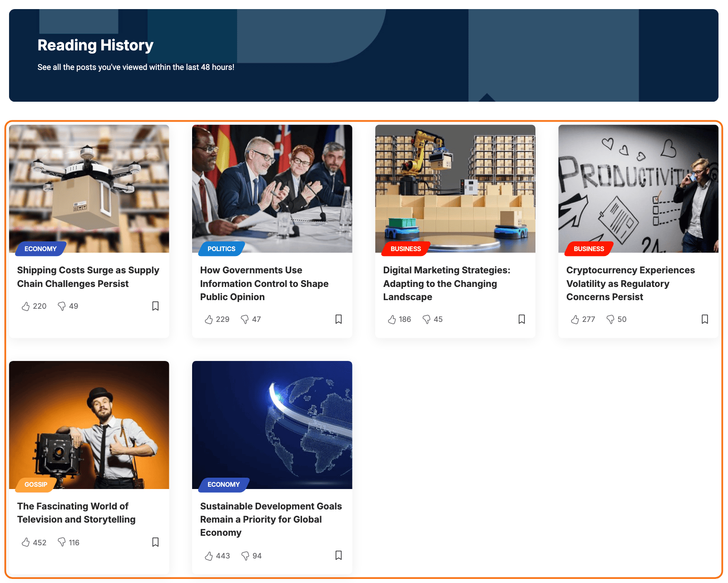Select ECONOMY tag on the globe post
Screen dimensions: 728x583
223,484
